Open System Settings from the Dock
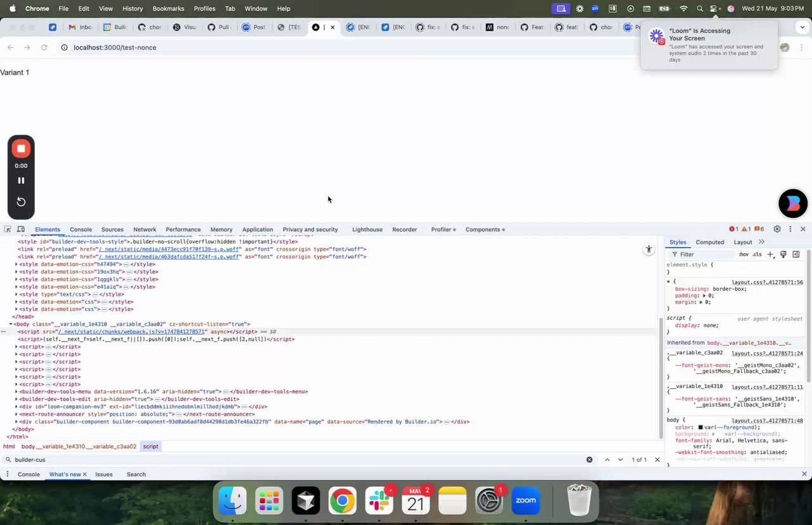The image size is (812, 525). click(489, 502)
